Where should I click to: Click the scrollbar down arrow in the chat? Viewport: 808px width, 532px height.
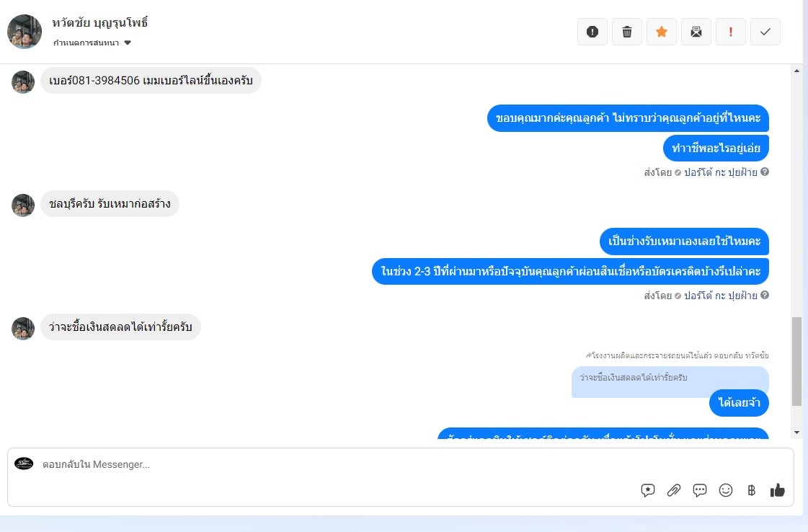(x=796, y=433)
